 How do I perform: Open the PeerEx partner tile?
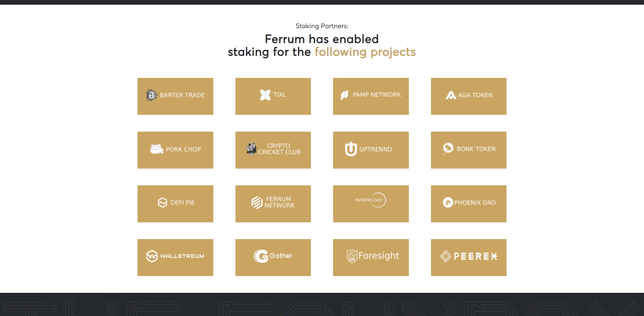coord(469,257)
